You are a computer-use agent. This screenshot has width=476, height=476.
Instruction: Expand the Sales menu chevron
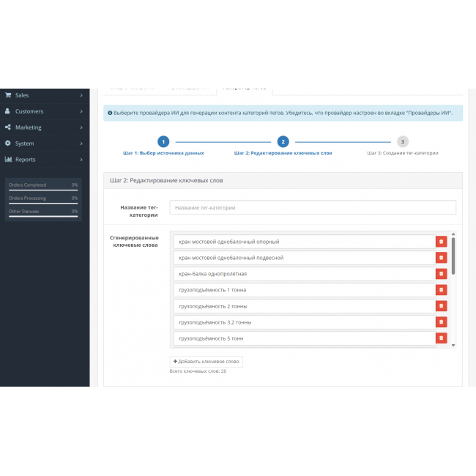[x=81, y=95]
